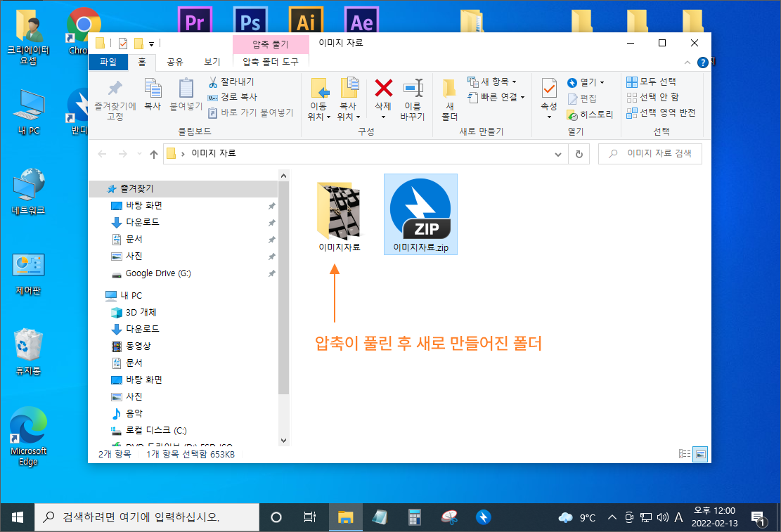Switch to the 보기 (View) tab
This screenshot has height=532, width=781.
pyautogui.click(x=212, y=62)
